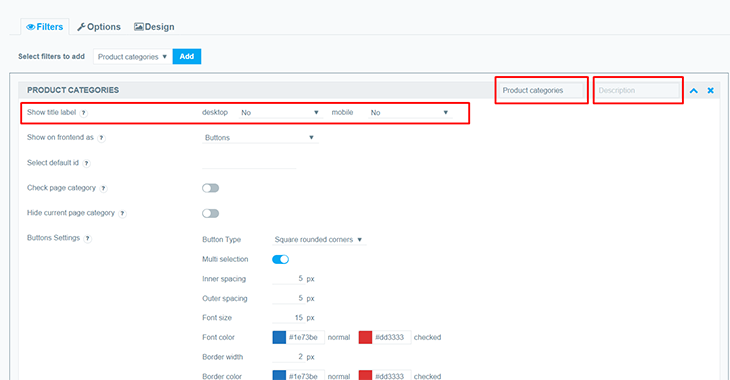Collapse the Product Categories panel with chevron

[694, 91]
